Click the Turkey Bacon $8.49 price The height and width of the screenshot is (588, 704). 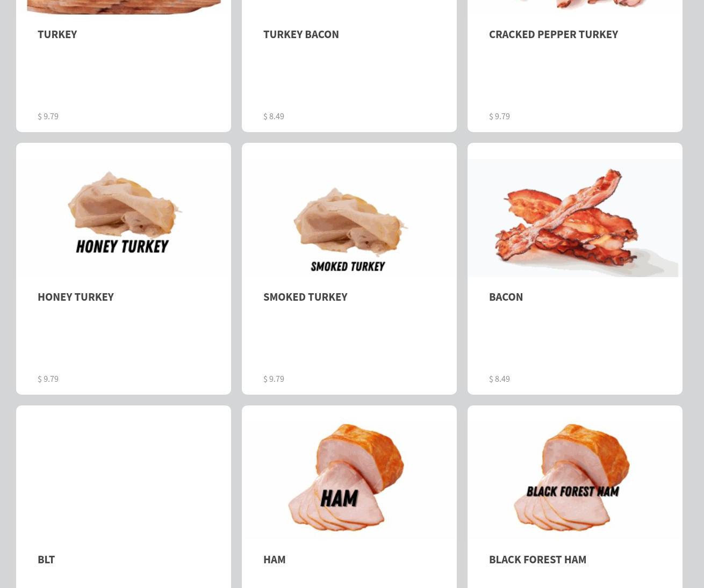coord(274,116)
